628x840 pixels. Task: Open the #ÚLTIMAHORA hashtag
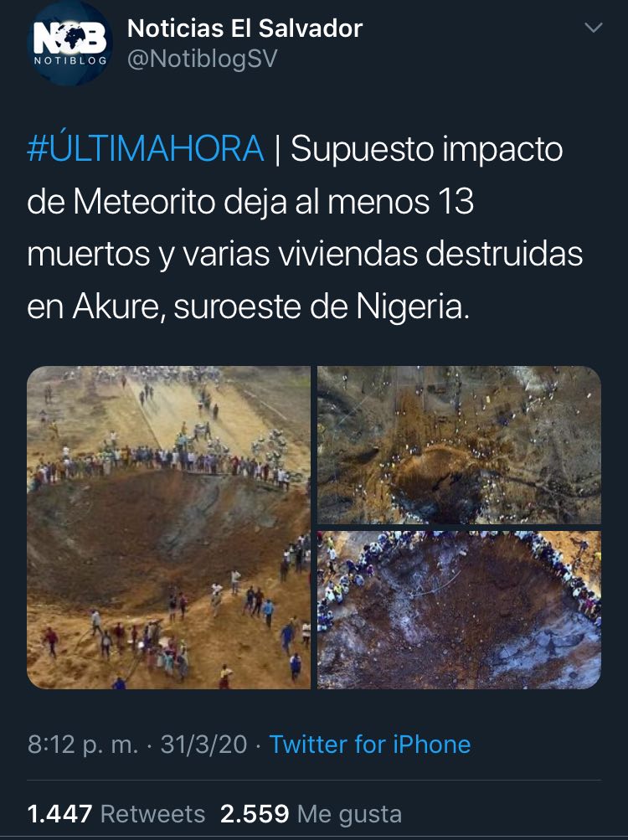point(145,148)
